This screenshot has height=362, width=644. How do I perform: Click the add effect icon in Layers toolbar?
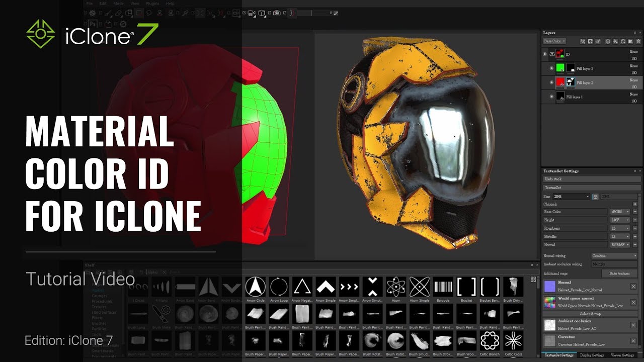click(x=583, y=41)
